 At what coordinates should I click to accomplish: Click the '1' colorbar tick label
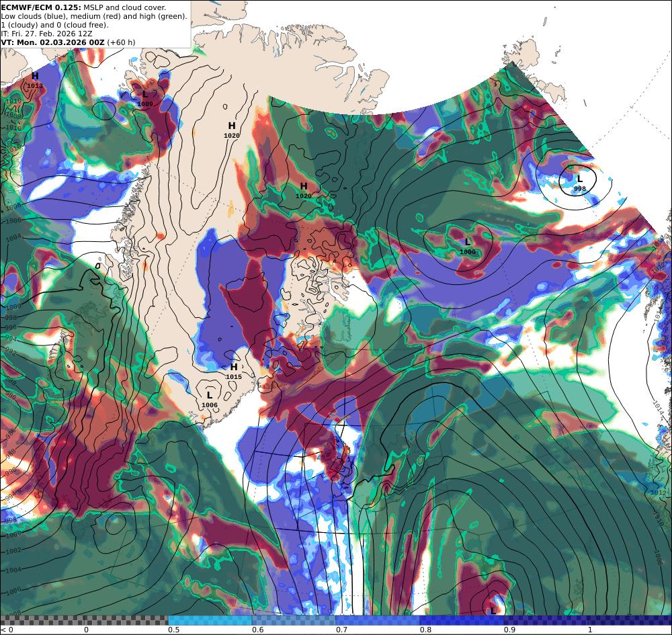click(x=590, y=630)
